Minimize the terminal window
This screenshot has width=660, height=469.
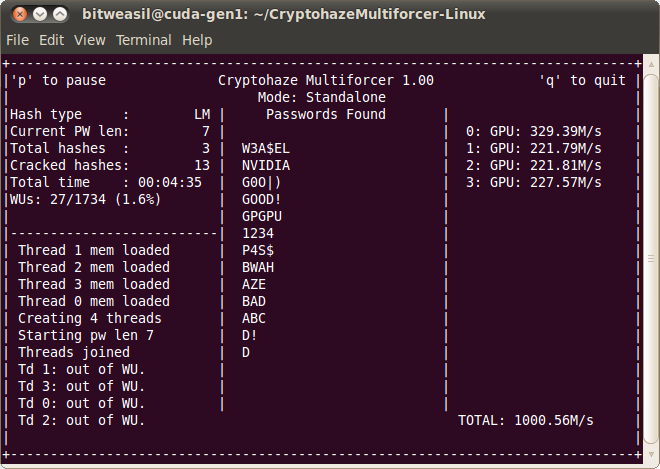[x=40, y=15]
